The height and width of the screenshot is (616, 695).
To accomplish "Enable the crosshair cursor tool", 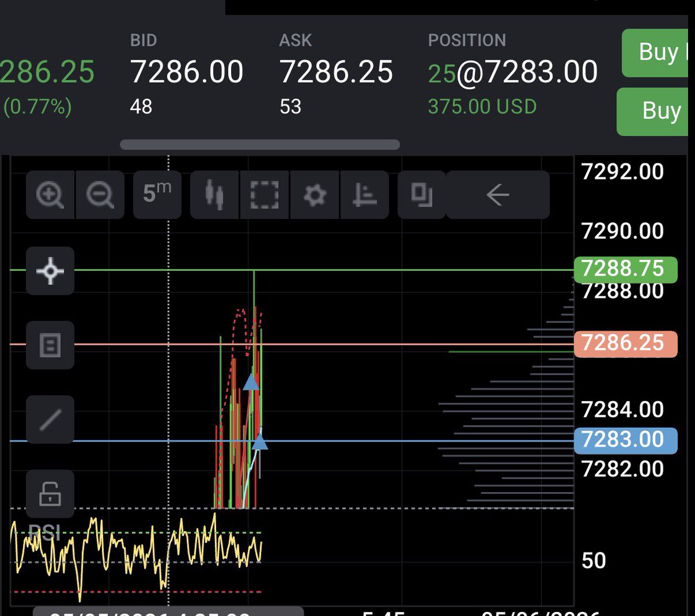I will tap(50, 271).
